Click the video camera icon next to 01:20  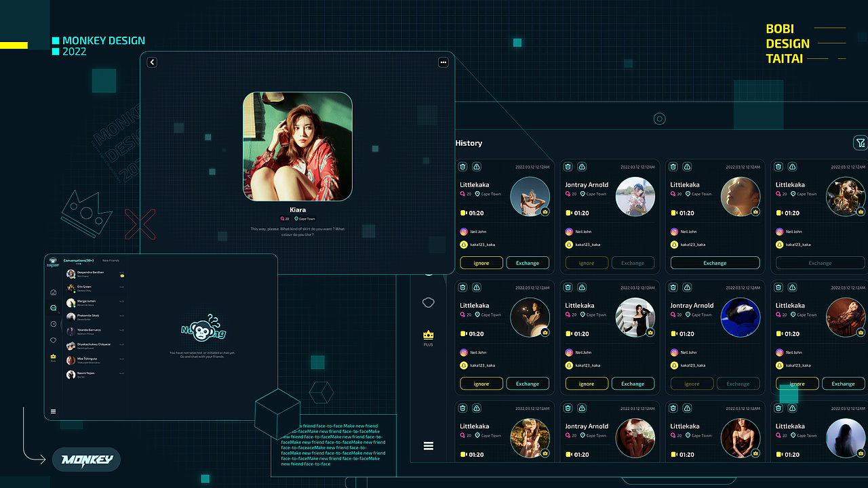(x=463, y=212)
